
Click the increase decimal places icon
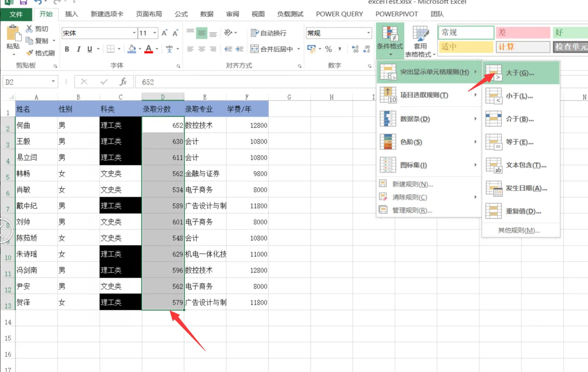[355, 49]
